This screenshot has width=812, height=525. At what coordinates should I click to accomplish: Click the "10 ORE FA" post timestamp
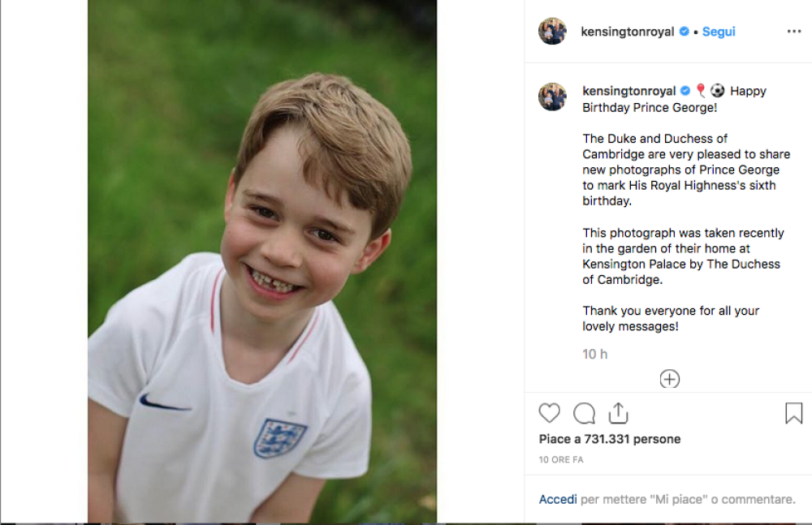(561, 459)
